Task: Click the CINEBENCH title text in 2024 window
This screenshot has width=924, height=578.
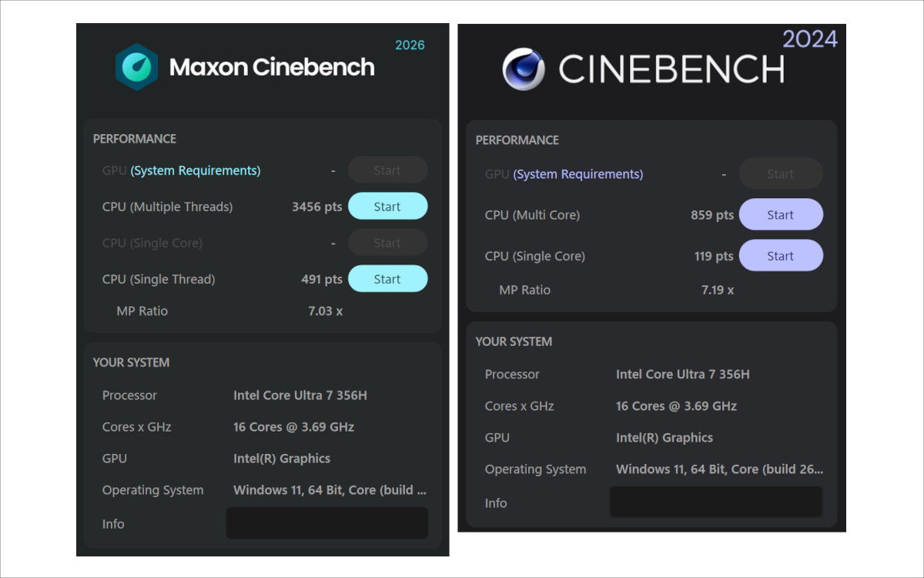Action: pos(671,69)
